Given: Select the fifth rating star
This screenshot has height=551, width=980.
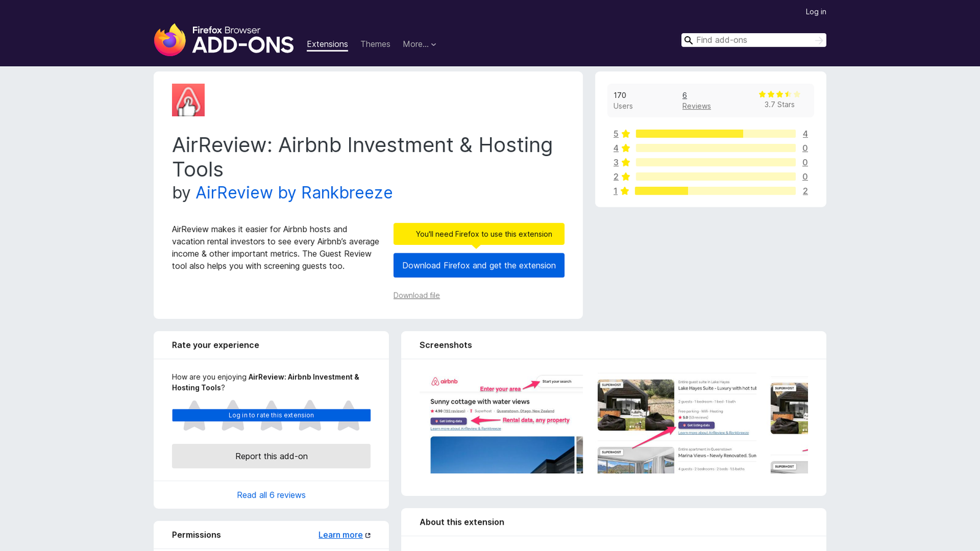Looking at the screenshot, I should 349,415.
